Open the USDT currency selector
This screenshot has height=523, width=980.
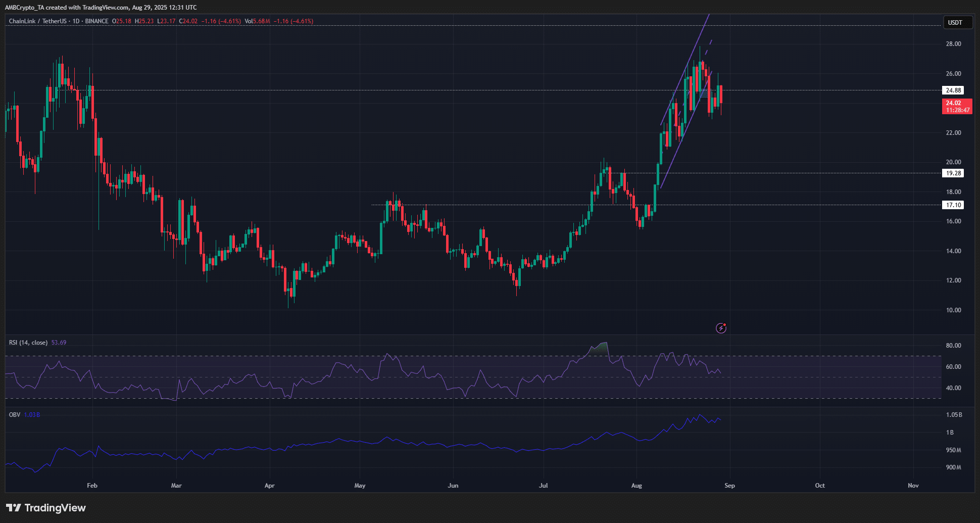(x=957, y=22)
